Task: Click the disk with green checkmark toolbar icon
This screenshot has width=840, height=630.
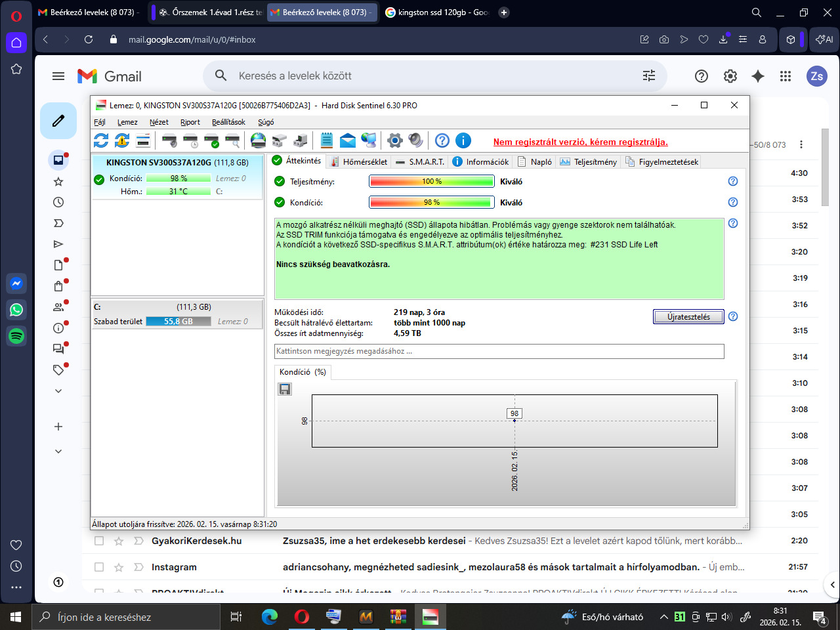Action: pyautogui.click(x=211, y=140)
